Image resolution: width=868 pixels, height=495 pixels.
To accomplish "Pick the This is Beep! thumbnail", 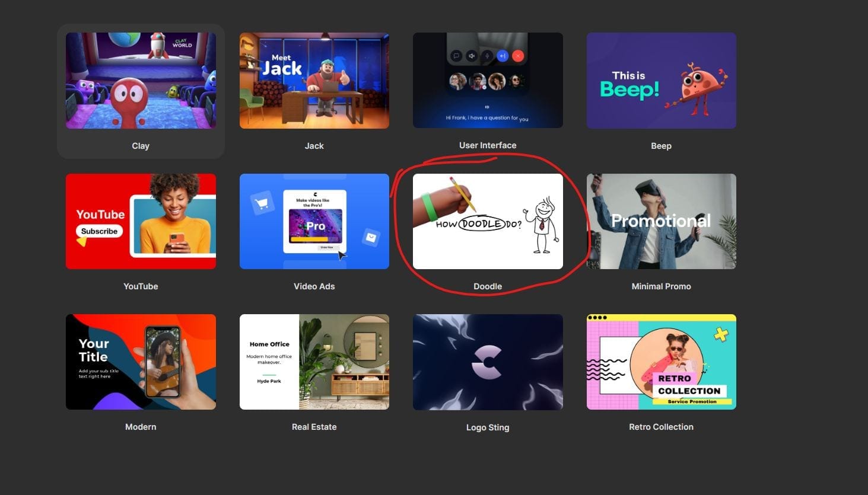I will click(x=661, y=81).
